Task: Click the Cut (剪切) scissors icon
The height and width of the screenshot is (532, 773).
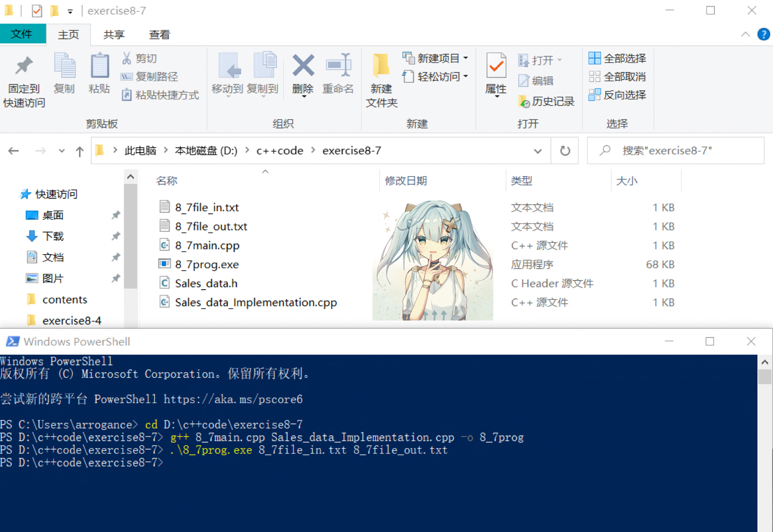Action: point(127,58)
